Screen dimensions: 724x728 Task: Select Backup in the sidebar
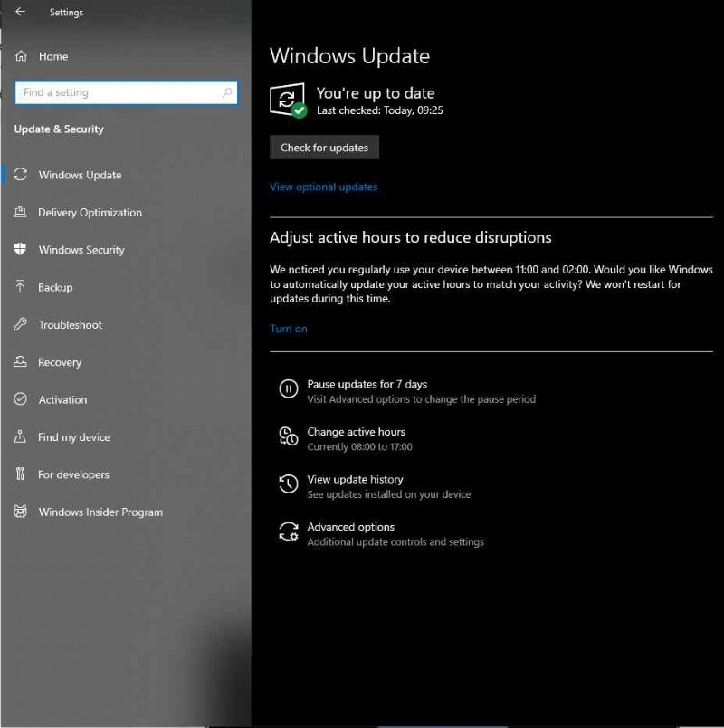click(x=55, y=287)
